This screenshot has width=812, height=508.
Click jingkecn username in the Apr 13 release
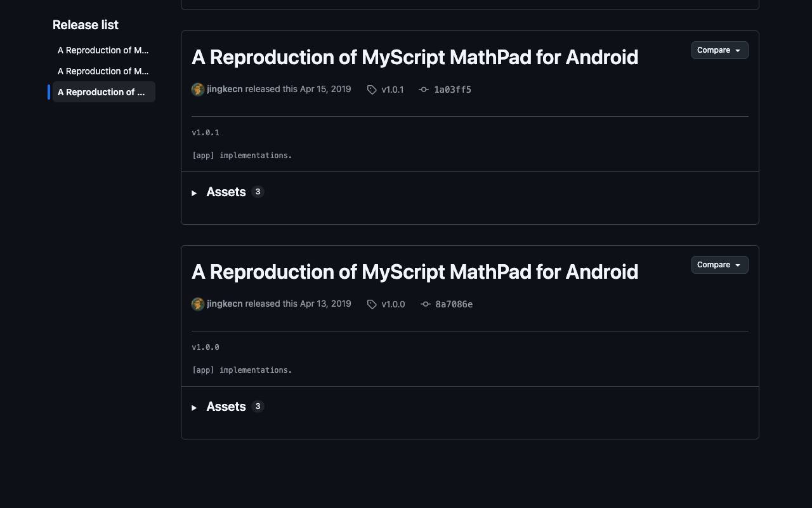tap(225, 304)
